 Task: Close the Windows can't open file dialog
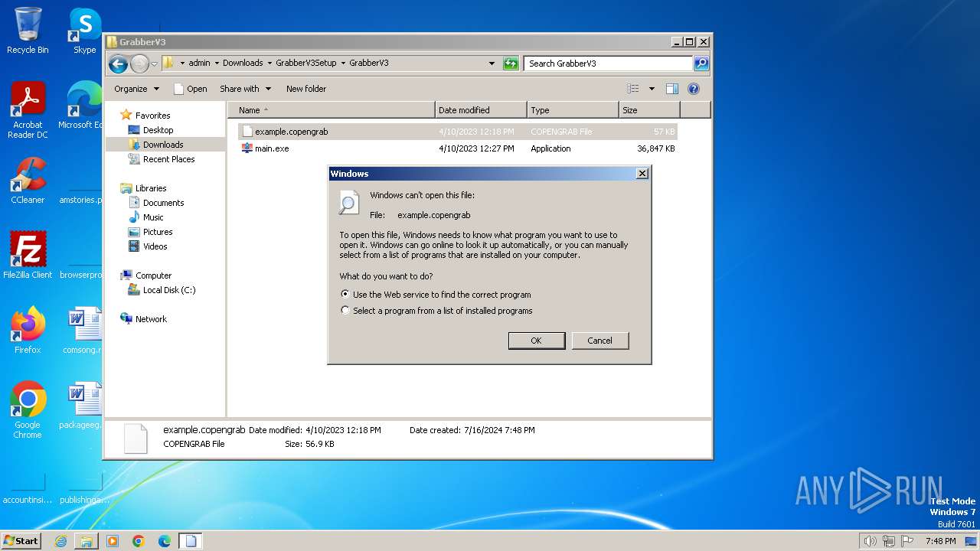pyautogui.click(x=642, y=174)
